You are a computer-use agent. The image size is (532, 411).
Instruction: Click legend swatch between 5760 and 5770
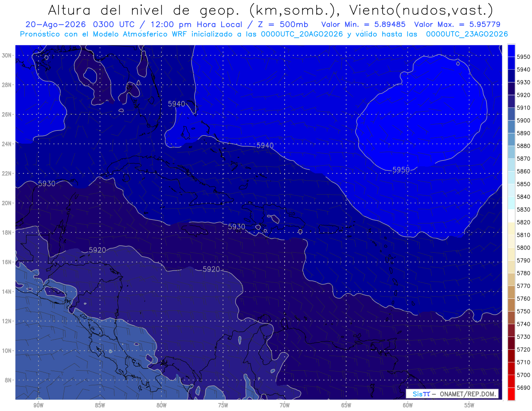[511, 292]
